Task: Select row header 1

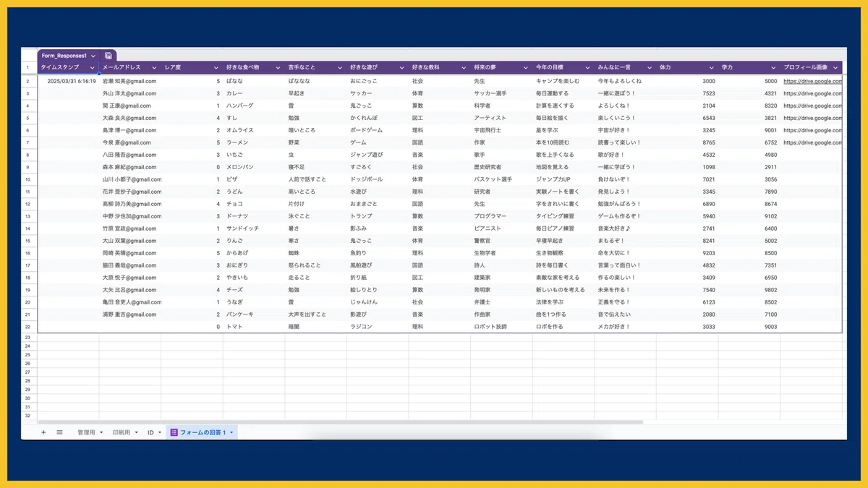Action: point(27,68)
